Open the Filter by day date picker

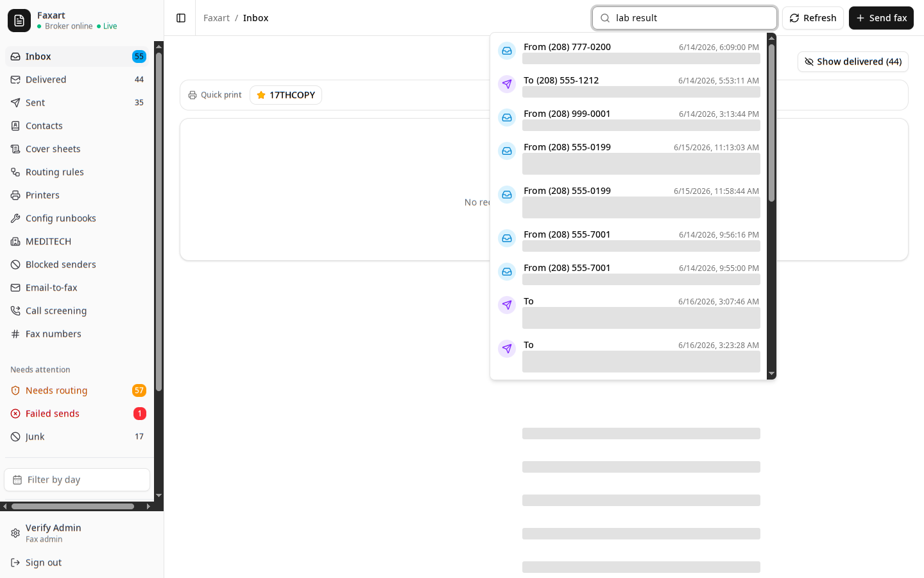click(x=77, y=480)
